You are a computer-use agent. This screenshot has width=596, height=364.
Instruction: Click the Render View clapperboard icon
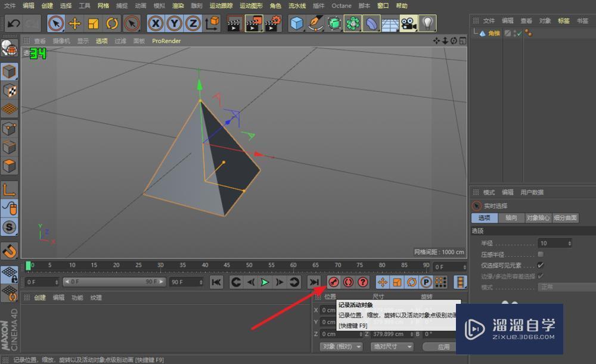pos(235,24)
